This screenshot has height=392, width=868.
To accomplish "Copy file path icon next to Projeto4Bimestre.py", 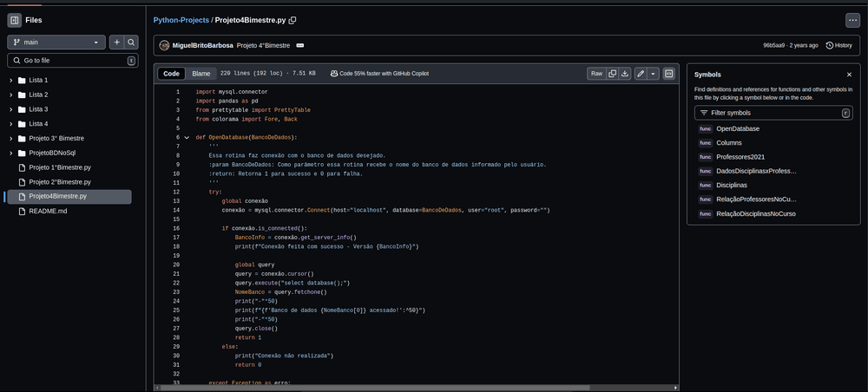I will pos(293,20).
